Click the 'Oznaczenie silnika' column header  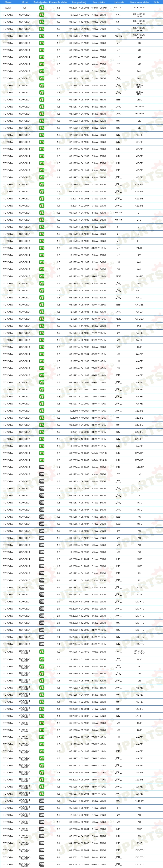[x=139, y=2]
